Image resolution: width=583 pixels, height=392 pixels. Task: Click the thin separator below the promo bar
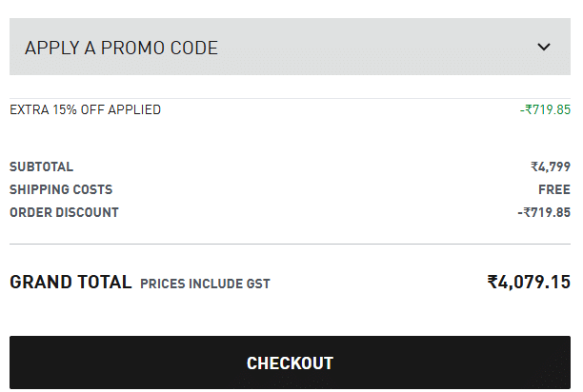point(290,98)
